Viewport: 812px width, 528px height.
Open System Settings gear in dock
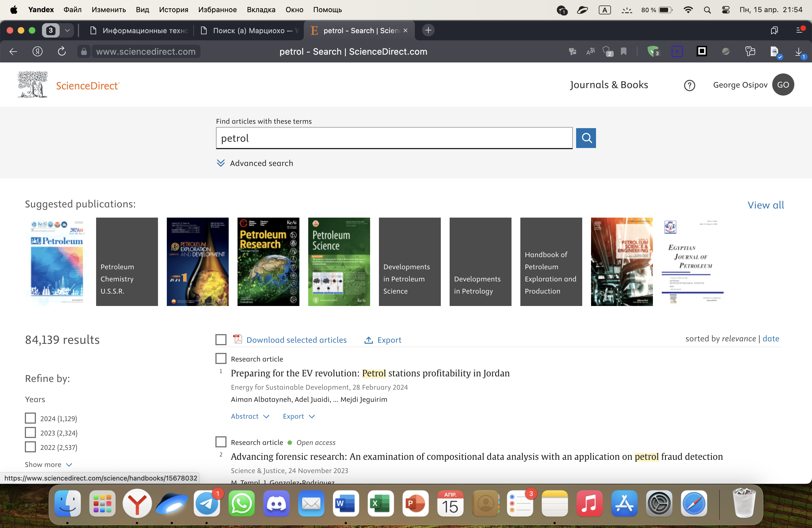point(659,503)
